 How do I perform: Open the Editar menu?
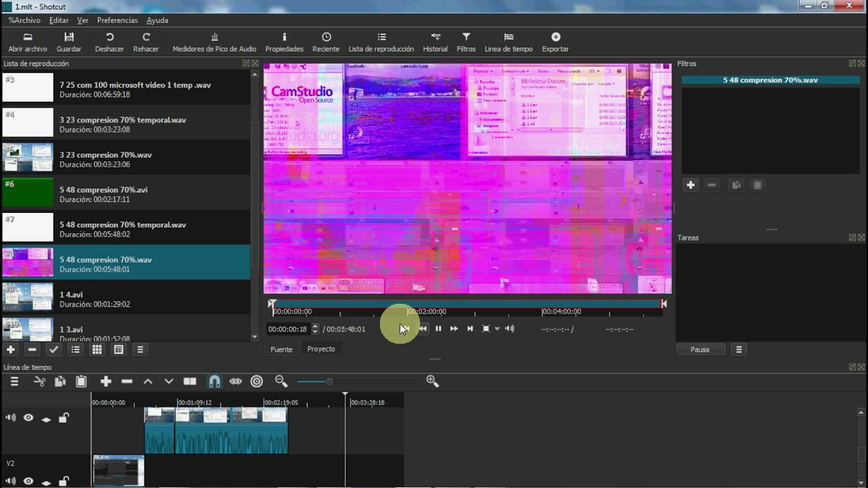pyautogui.click(x=59, y=20)
